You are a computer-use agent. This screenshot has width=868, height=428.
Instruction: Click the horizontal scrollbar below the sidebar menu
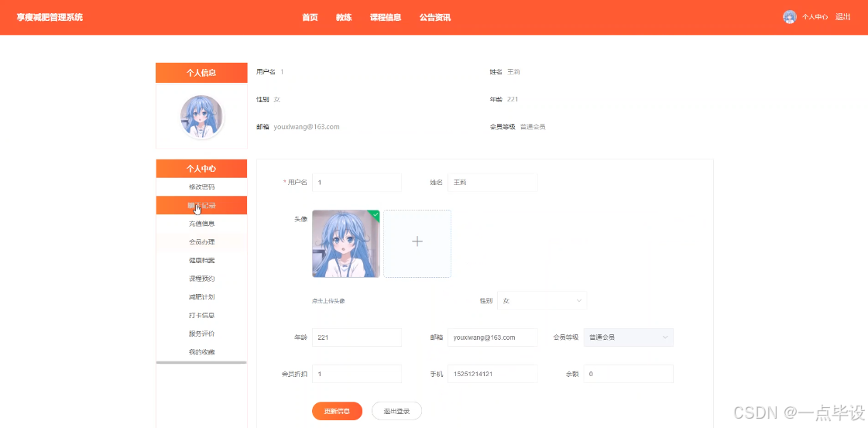(201, 363)
